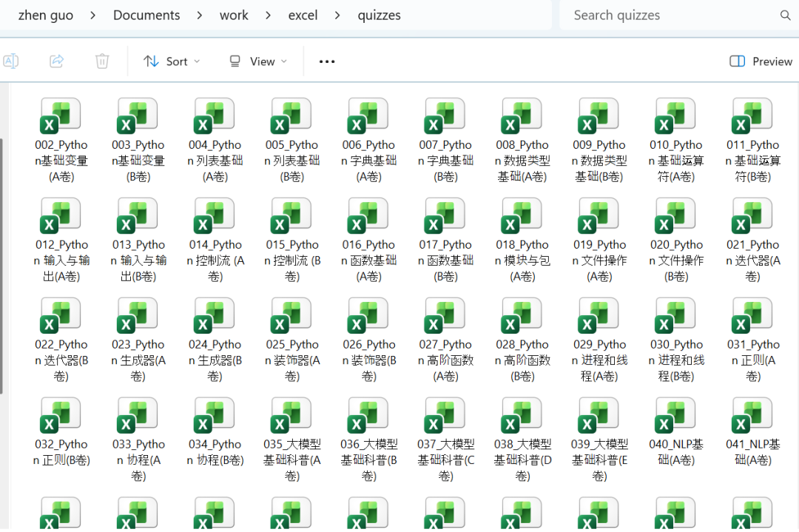Expand chevron after zhen guo breadcrumb
The height and width of the screenshot is (532, 799).
click(92, 16)
